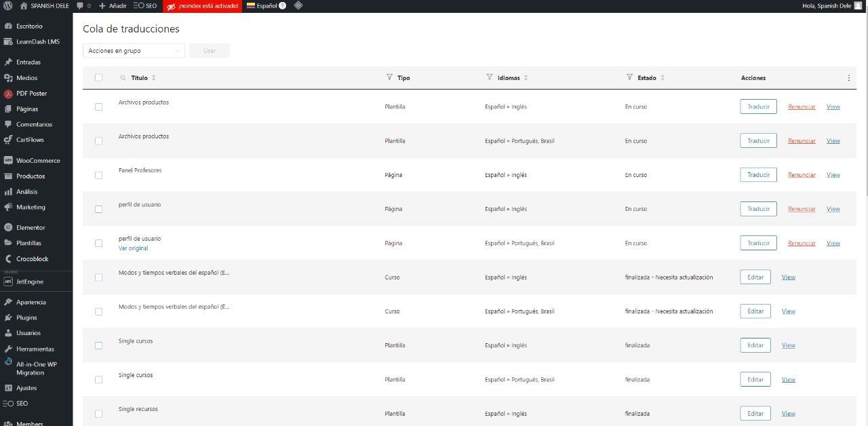Open the Marketing megaphone icon

(8, 208)
